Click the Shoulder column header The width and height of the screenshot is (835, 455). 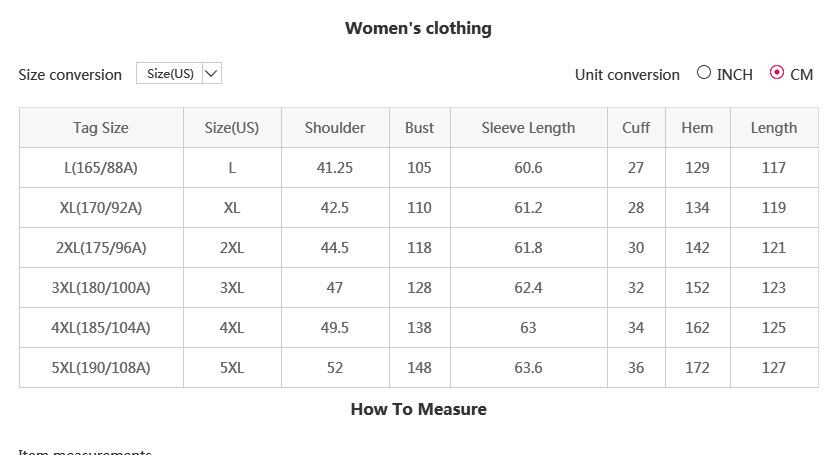(335, 128)
